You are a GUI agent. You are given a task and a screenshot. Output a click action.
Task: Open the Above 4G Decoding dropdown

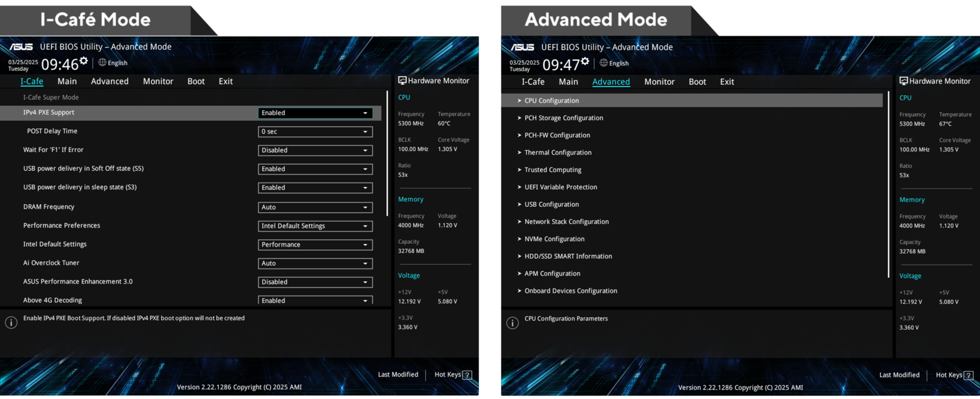pos(315,300)
